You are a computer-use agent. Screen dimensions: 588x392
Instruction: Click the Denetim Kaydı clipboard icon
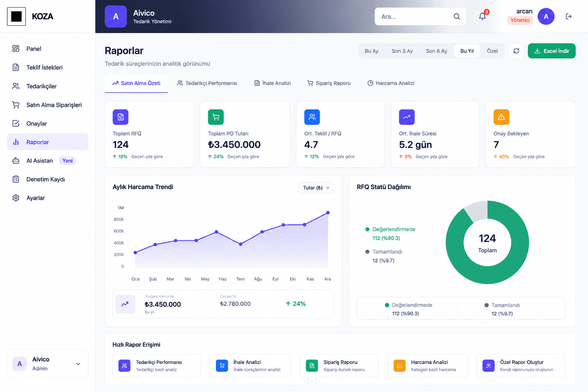tap(16, 179)
